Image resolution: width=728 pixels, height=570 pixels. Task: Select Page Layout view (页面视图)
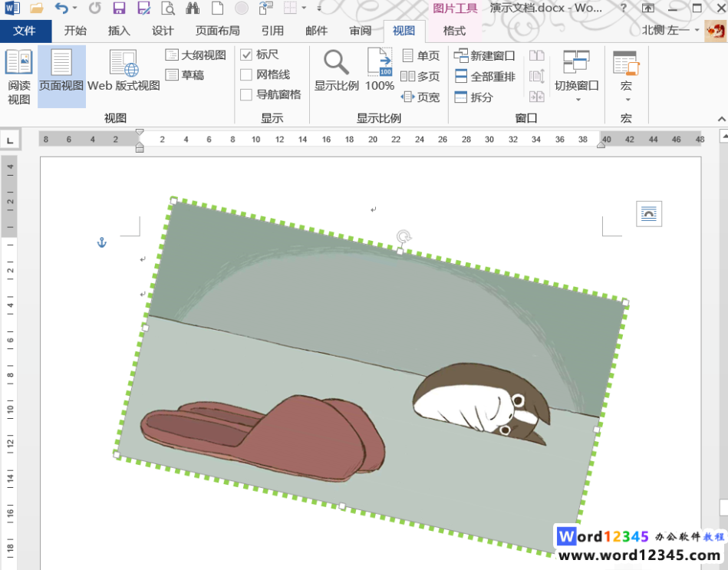(x=61, y=77)
